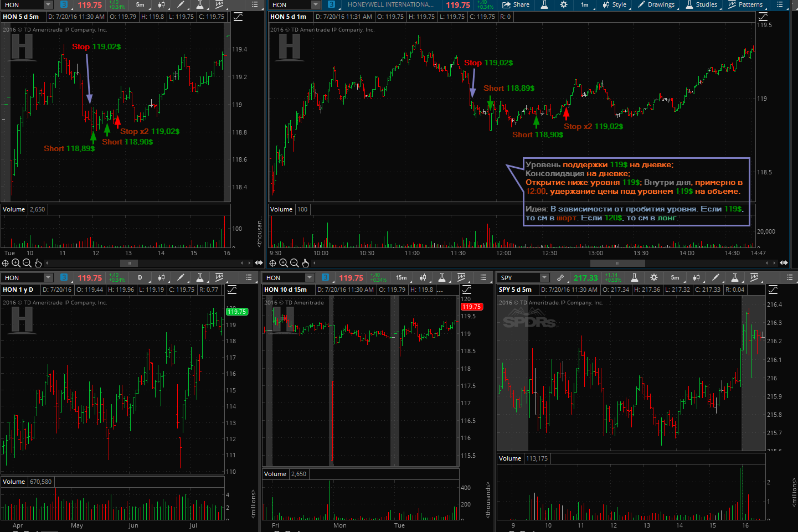
Task: Click horizontal scrollbar thumb under HON 1m chart
Action: tap(617, 263)
